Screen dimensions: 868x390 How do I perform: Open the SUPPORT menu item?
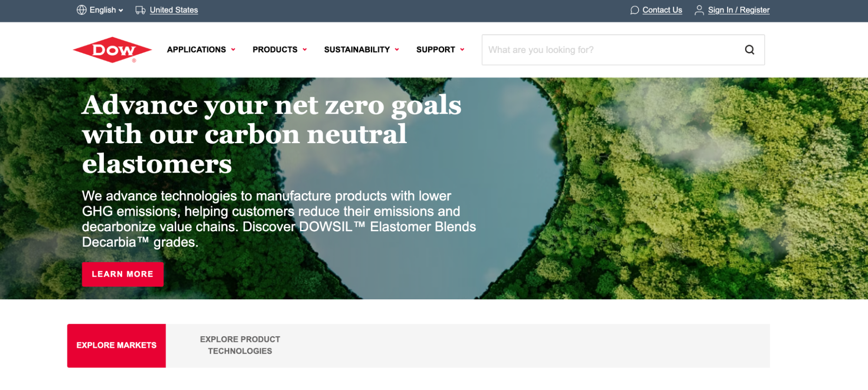point(436,49)
